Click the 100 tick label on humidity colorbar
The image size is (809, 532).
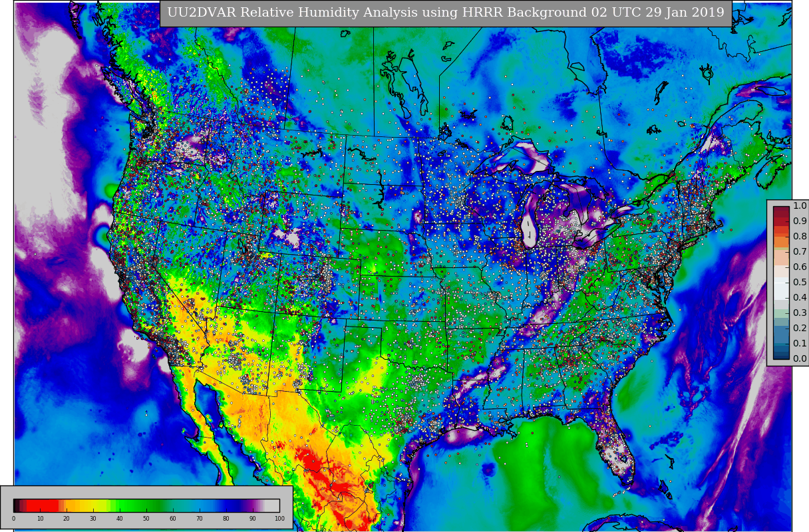(x=279, y=519)
